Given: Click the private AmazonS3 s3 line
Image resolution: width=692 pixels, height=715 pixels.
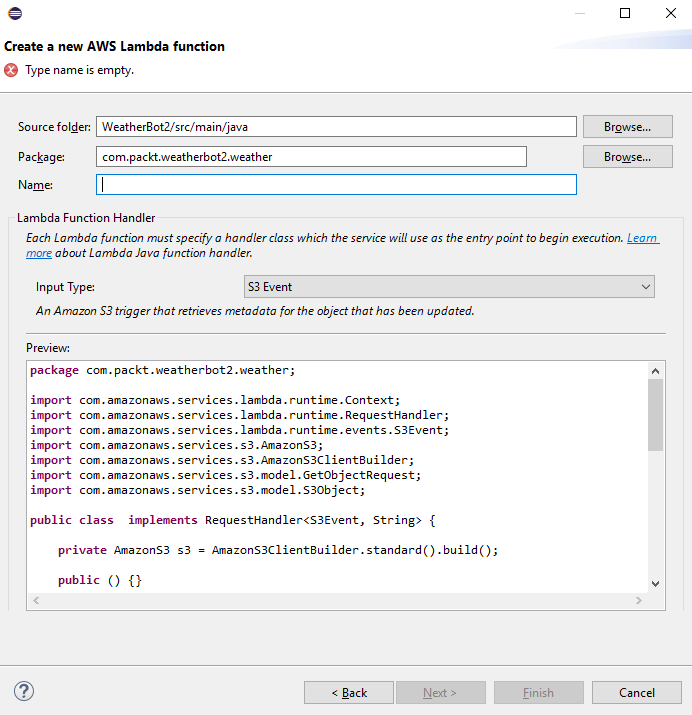Looking at the screenshot, I should click(x=278, y=550).
